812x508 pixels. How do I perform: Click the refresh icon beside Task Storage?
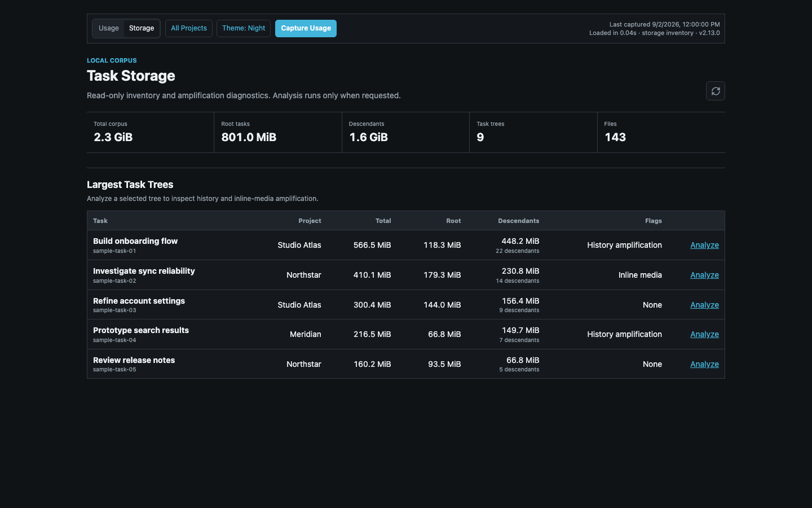(x=715, y=91)
